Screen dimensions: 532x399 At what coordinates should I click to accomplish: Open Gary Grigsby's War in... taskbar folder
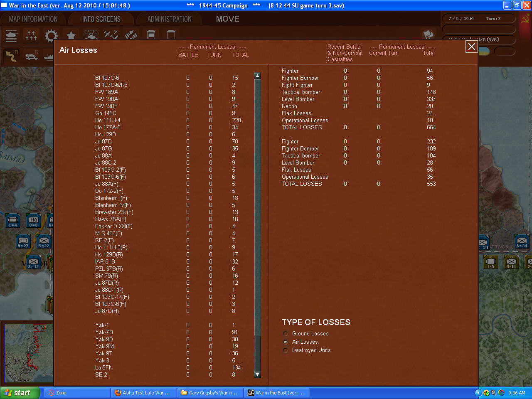(210, 393)
